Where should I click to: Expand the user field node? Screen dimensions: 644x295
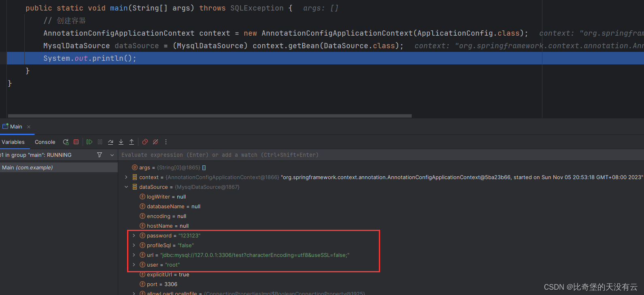click(x=134, y=265)
